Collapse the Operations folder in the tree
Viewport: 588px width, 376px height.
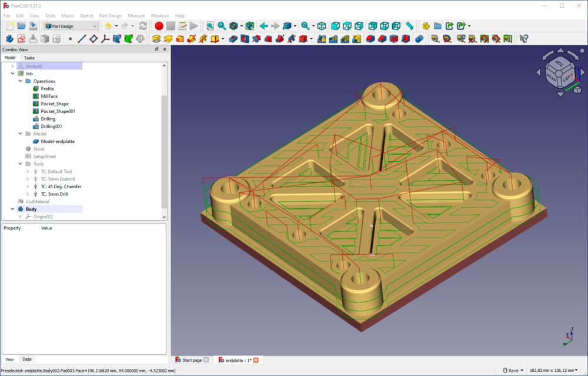(x=20, y=81)
